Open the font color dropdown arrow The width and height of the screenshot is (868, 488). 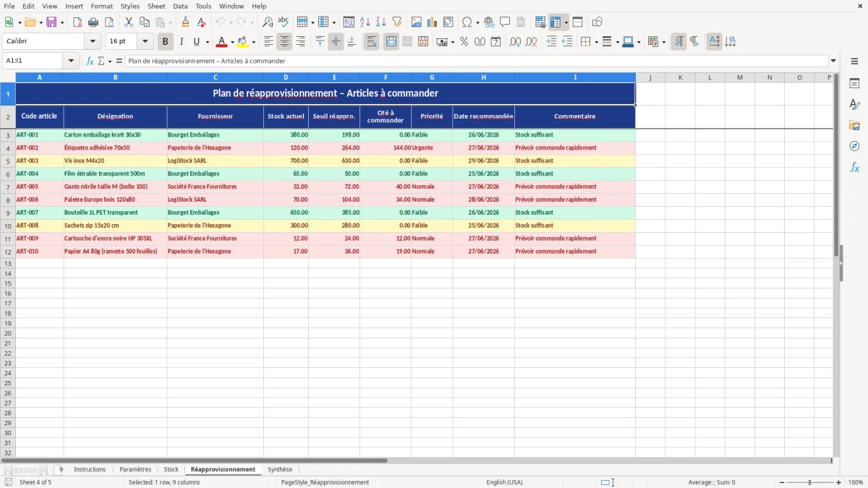point(232,42)
